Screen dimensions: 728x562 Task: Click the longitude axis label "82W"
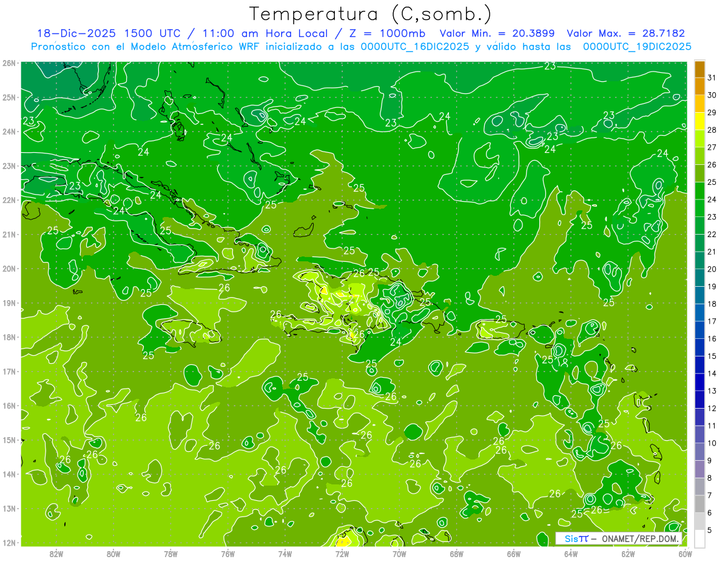pos(56,554)
